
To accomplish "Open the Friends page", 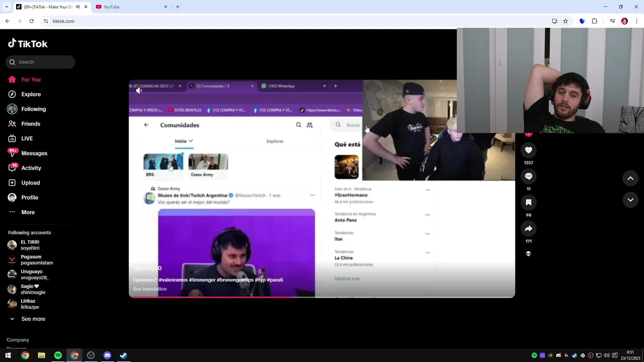I will coord(24,124).
